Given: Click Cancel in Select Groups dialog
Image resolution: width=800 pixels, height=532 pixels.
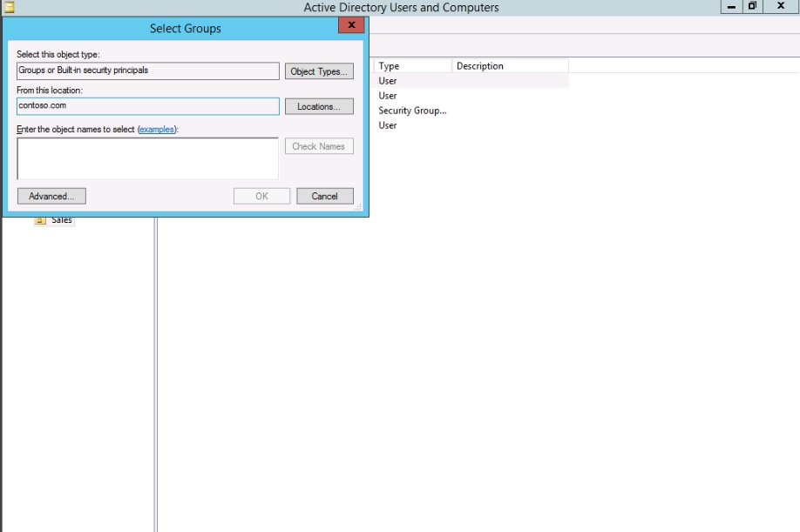Looking at the screenshot, I should pyautogui.click(x=324, y=196).
